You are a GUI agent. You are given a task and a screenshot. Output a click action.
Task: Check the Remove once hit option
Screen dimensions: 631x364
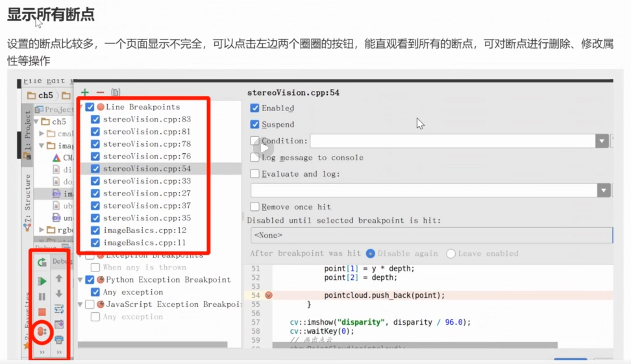[254, 206]
